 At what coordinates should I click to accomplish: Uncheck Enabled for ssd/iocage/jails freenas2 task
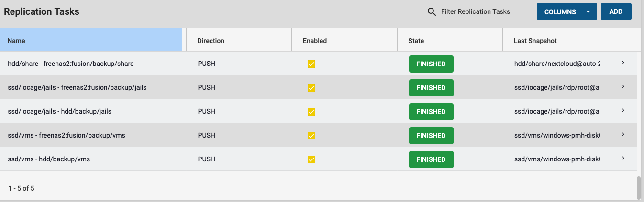click(311, 88)
